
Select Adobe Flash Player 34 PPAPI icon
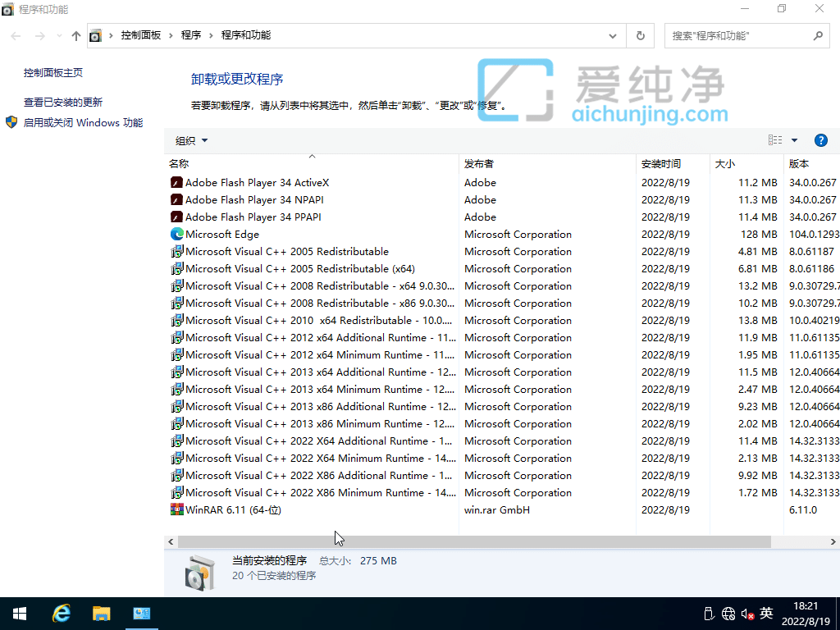pos(177,217)
